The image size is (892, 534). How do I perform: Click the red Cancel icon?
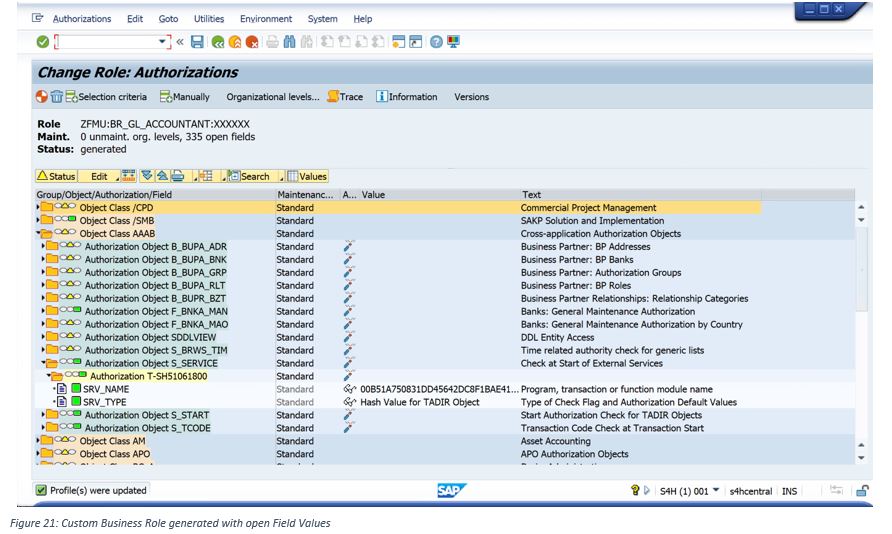[x=251, y=42]
